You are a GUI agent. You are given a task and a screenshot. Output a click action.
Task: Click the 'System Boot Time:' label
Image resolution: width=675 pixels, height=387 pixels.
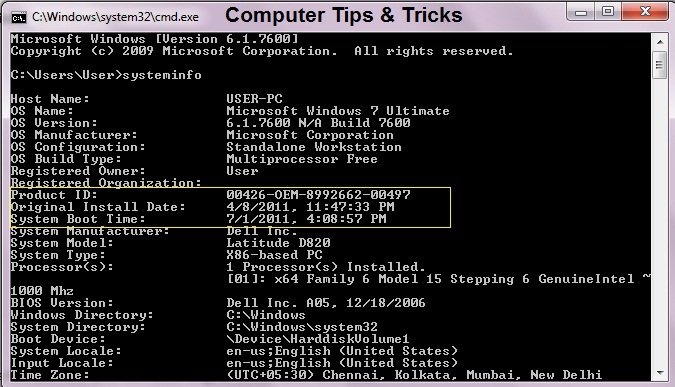[78, 219]
